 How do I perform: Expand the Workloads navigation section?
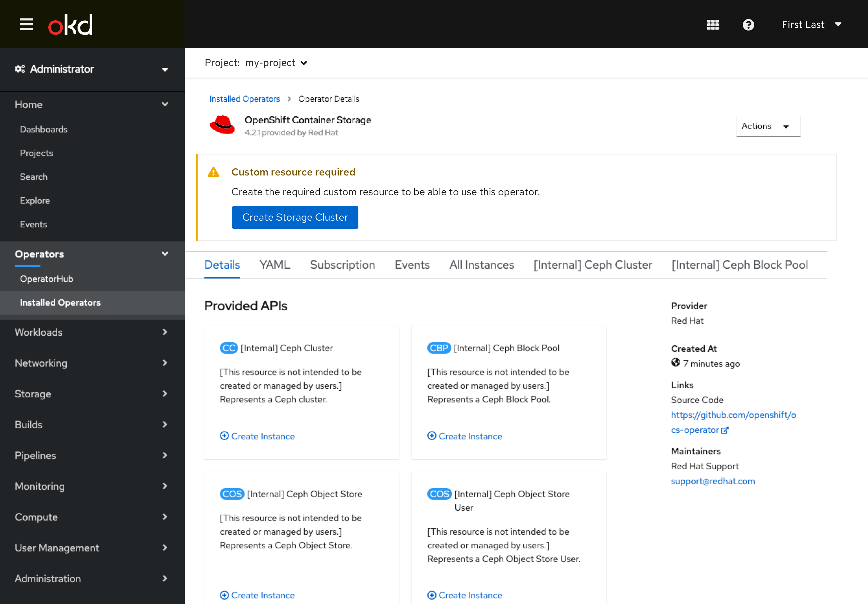click(92, 332)
